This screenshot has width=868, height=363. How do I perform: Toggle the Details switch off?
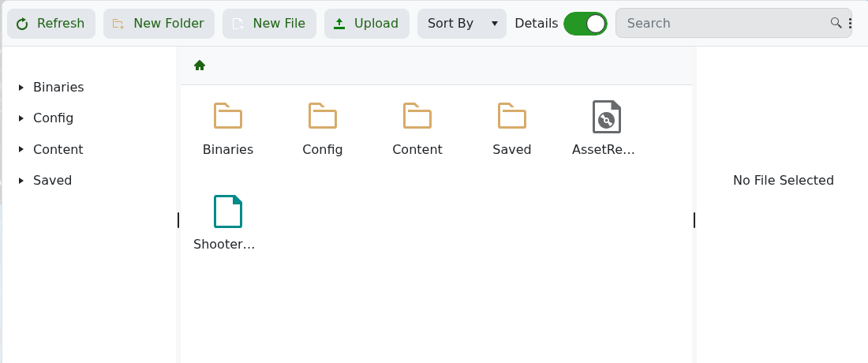click(586, 24)
